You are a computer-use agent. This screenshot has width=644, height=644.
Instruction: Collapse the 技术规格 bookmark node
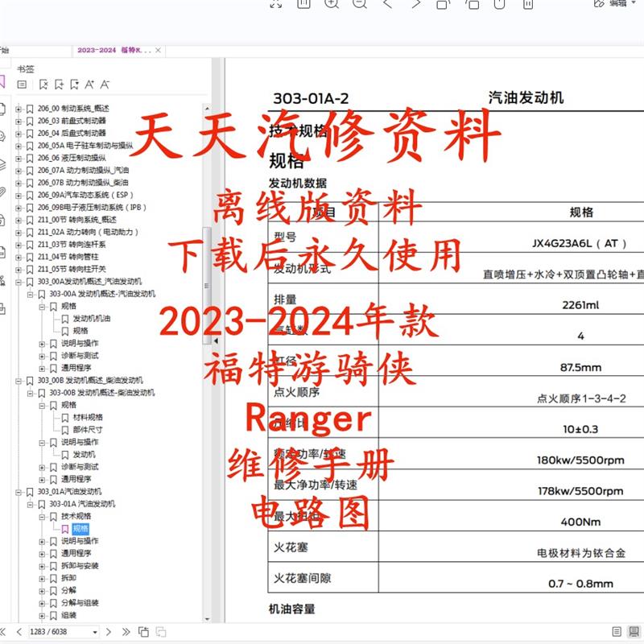(x=42, y=517)
